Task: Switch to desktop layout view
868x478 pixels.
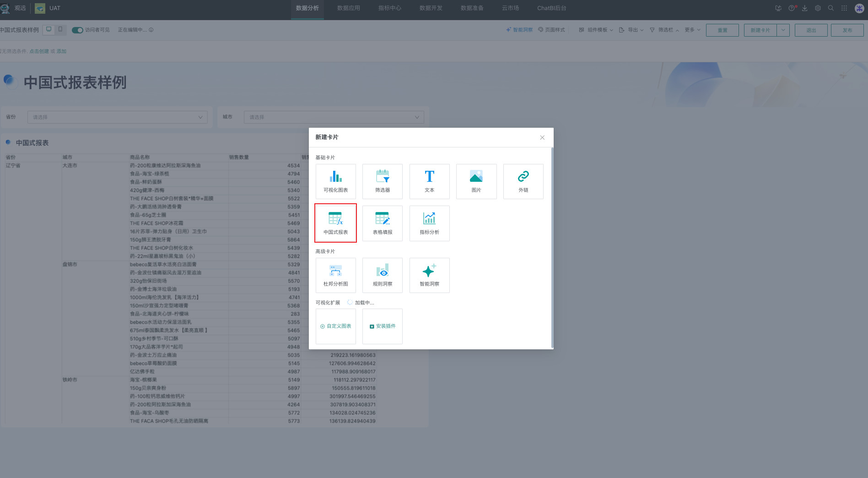Action: coord(49,30)
